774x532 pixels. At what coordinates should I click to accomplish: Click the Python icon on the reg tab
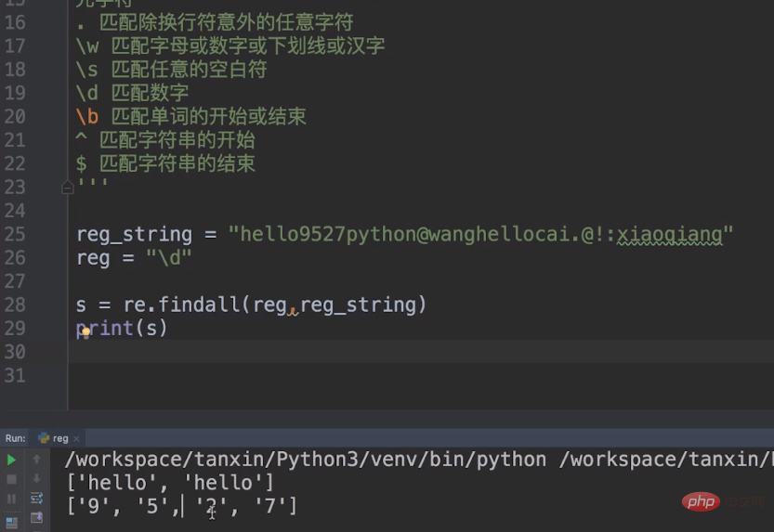(44, 438)
